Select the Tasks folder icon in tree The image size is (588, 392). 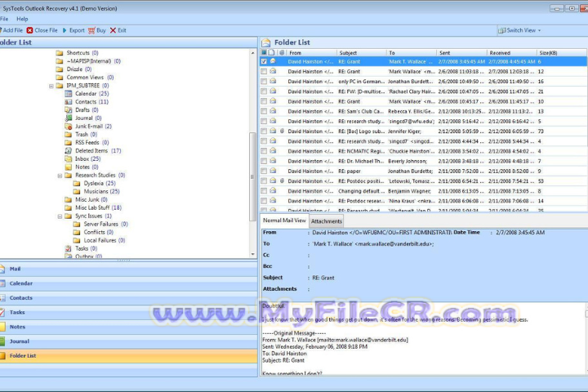pos(69,248)
